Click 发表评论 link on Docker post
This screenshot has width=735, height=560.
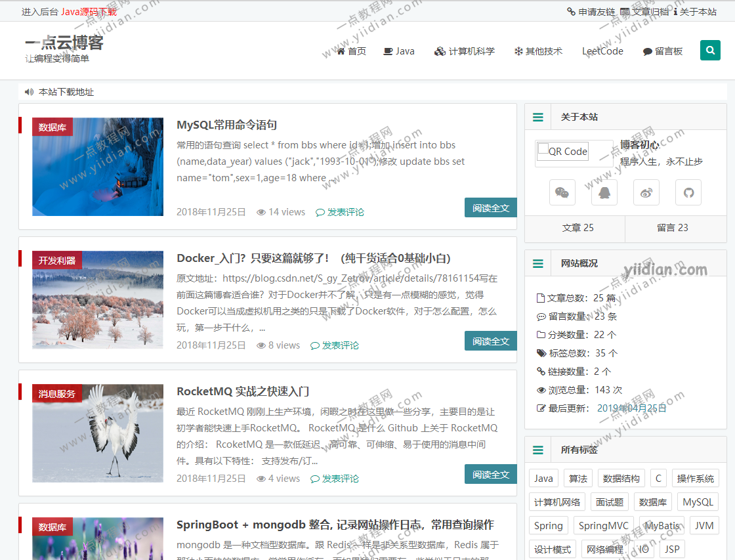[341, 346]
